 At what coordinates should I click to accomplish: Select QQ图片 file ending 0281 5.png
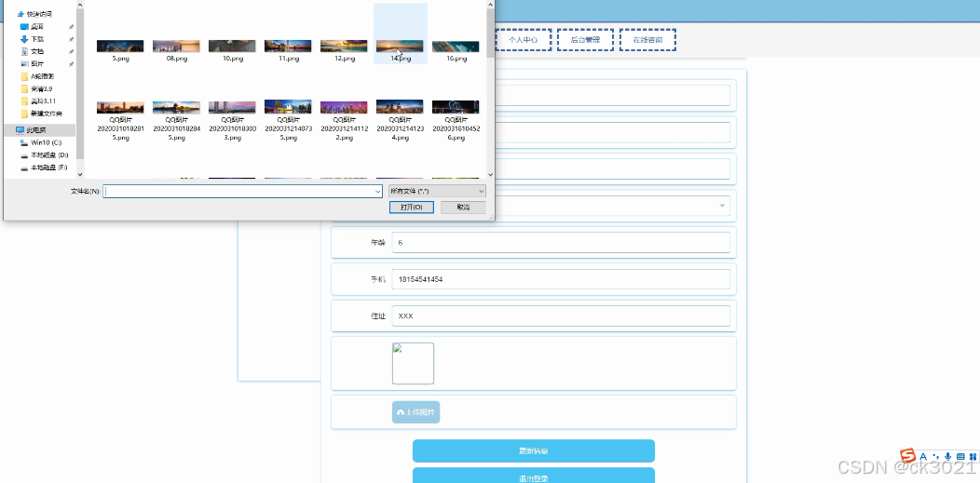click(120, 120)
